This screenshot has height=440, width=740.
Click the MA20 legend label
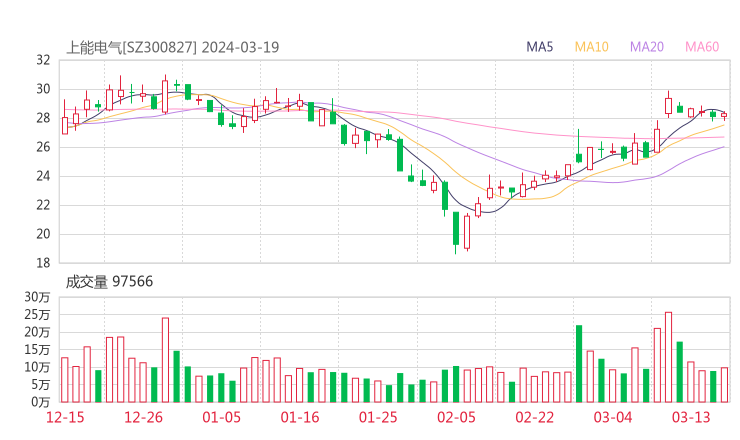647,47
